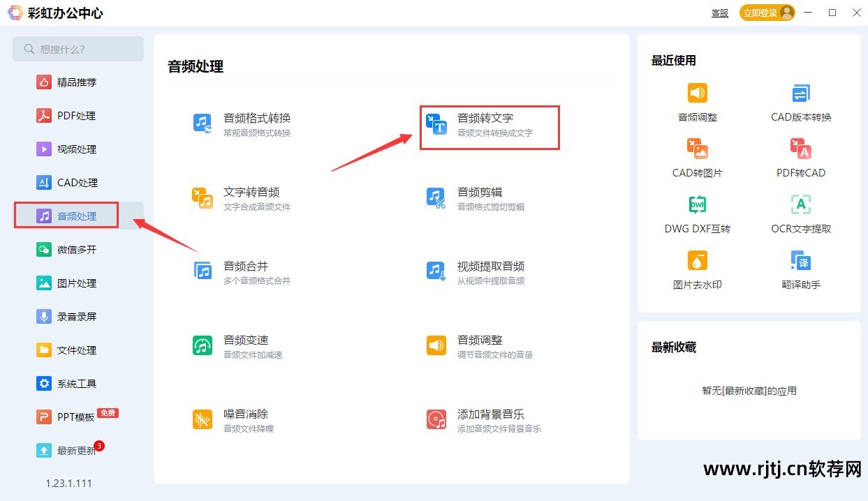Open the 音频剪辑 audio trimming tool
The height and width of the screenshot is (501, 868).
478,199
